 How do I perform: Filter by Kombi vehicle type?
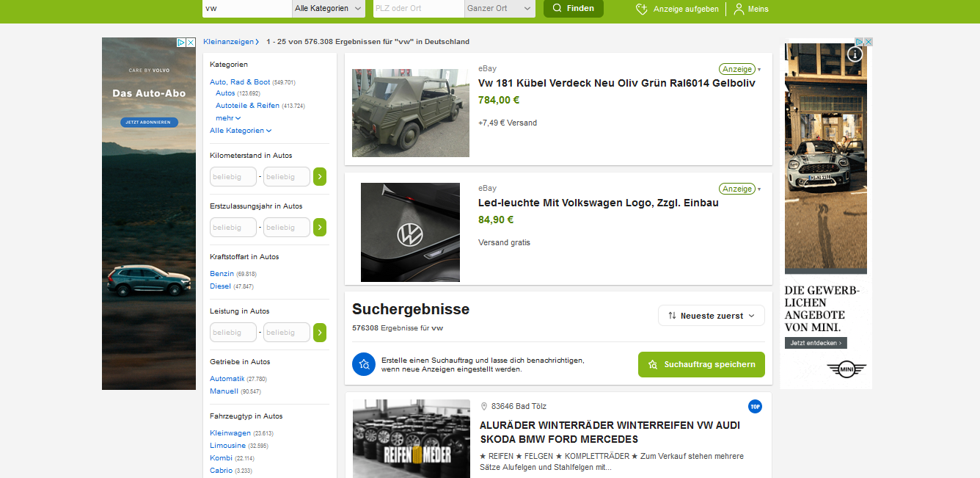pyautogui.click(x=221, y=457)
